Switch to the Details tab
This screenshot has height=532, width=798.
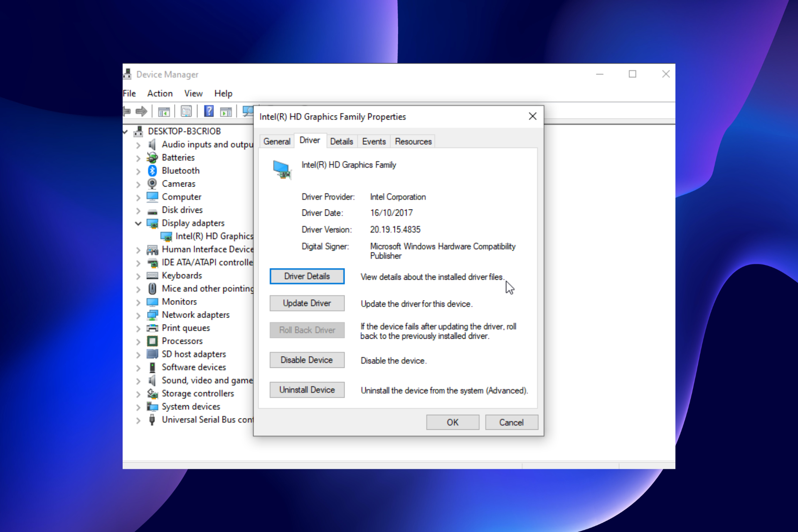(341, 142)
